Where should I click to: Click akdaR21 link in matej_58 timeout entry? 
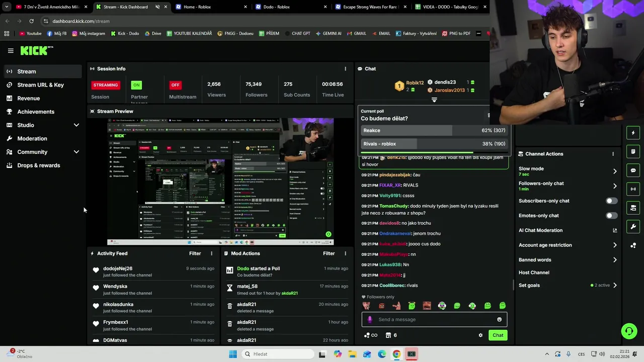point(290,293)
